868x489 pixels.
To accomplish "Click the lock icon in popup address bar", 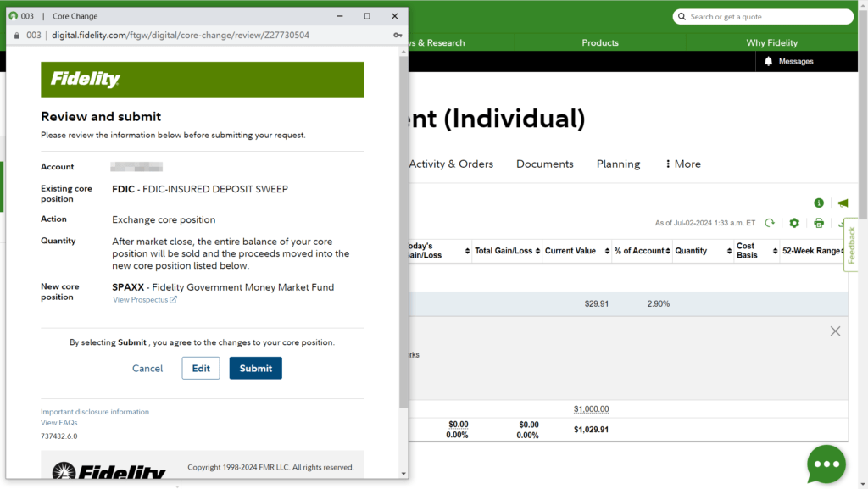I will tap(17, 36).
